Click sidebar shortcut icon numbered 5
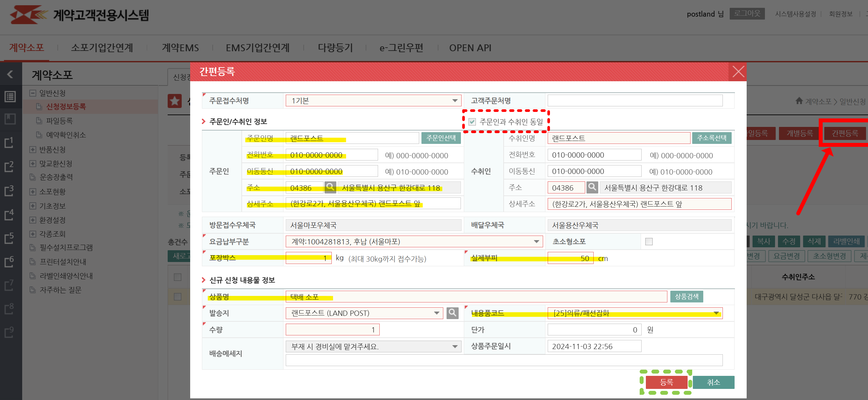 [x=9, y=238]
